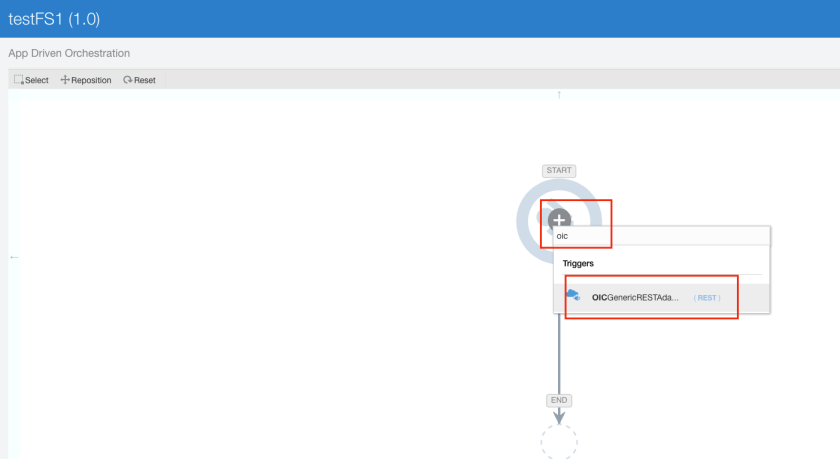Click the Select marquee icon in toolbar
The width and height of the screenshot is (840, 459).
[19, 80]
